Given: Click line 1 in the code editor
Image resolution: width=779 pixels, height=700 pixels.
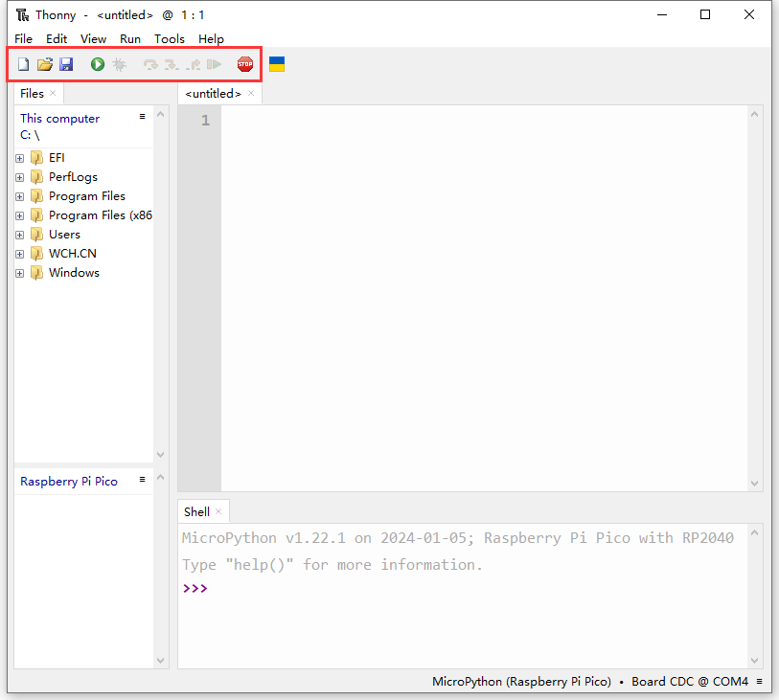Looking at the screenshot, I should coord(485,120).
